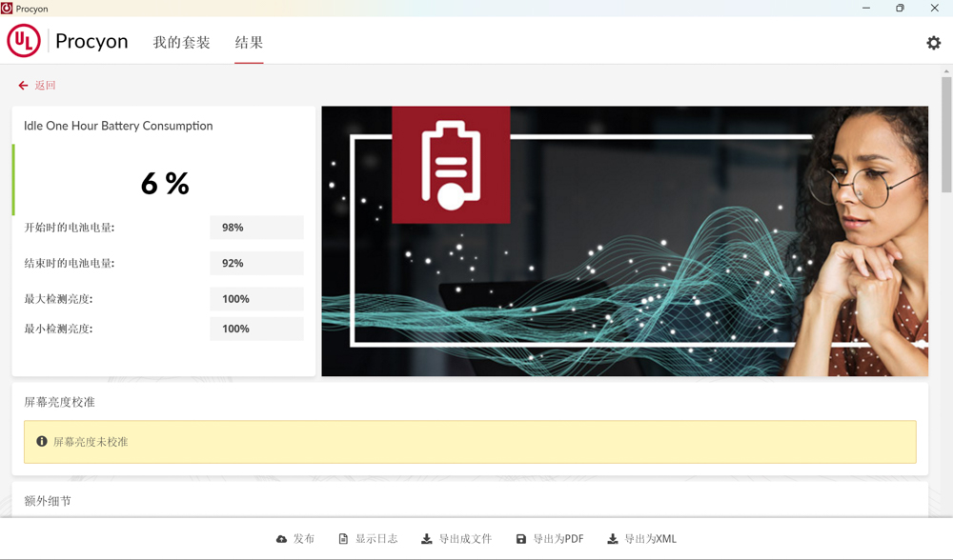The height and width of the screenshot is (560, 953).
Task: Click the 92% ending battery value
Action: [x=256, y=263]
